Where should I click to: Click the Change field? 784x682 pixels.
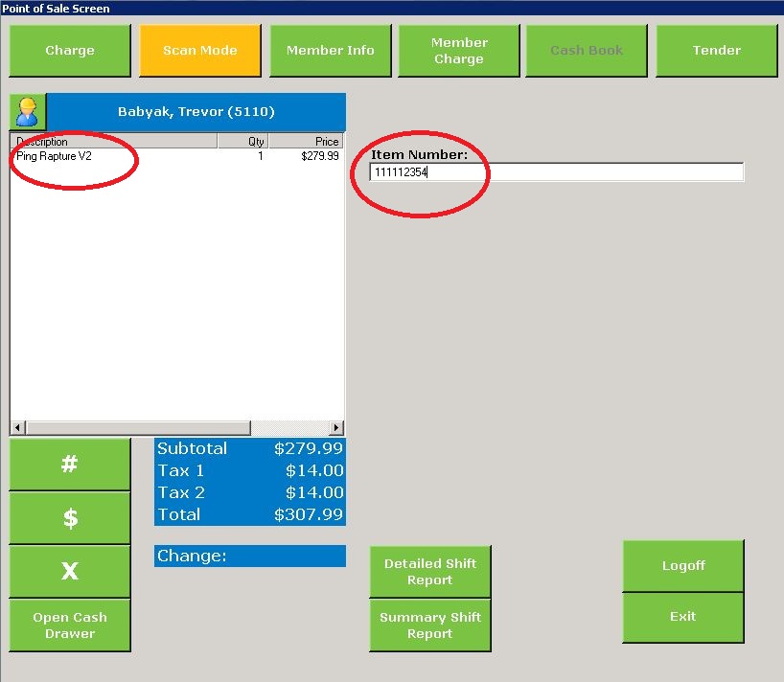click(x=250, y=557)
